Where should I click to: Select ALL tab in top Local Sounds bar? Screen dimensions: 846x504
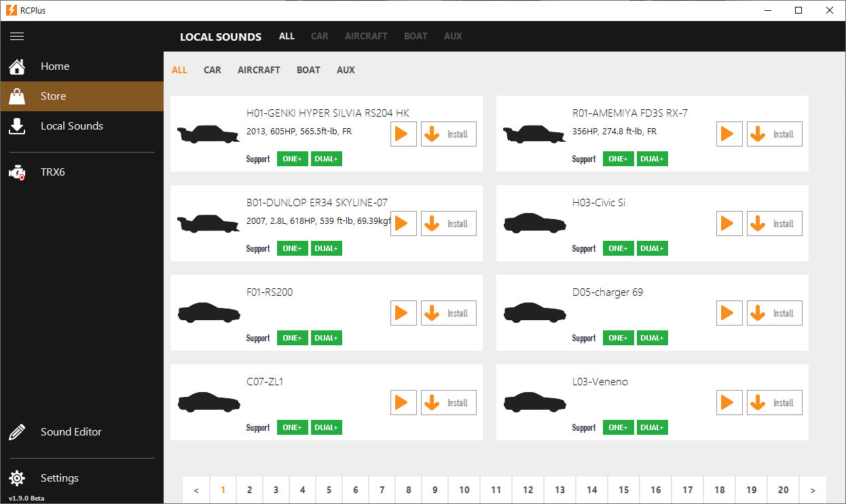(x=287, y=36)
